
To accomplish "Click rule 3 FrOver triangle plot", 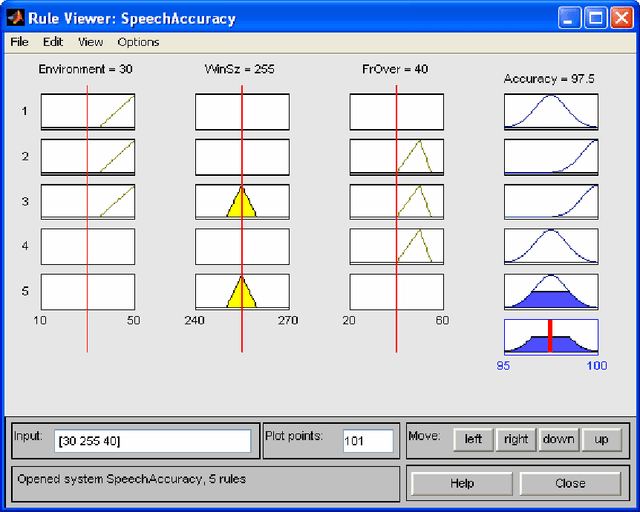I will pos(397,202).
